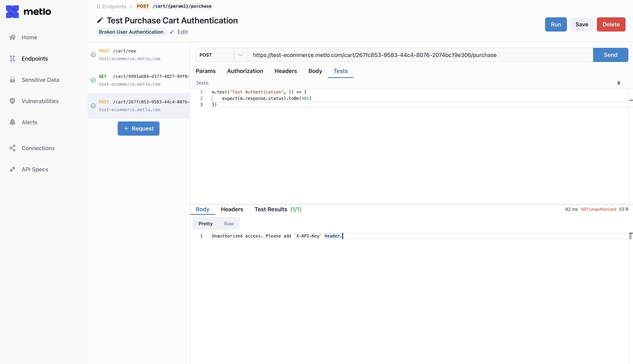Switch response body to Raw view
This screenshot has width=633, height=364.
[229, 223]
